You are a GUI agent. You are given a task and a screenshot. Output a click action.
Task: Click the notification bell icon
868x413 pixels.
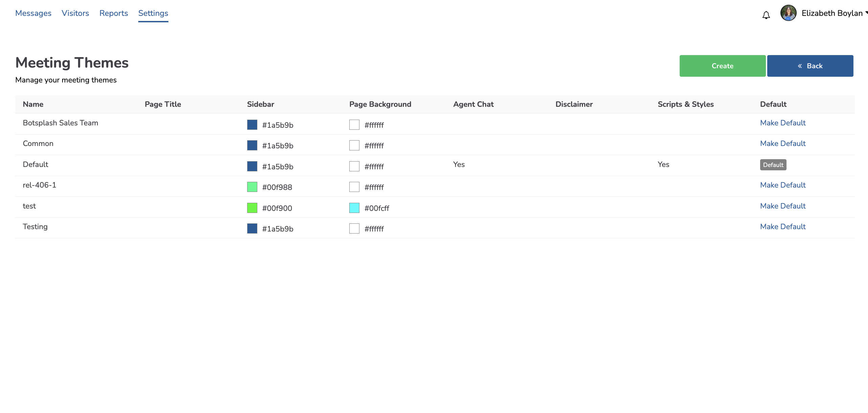pos(766,15)
